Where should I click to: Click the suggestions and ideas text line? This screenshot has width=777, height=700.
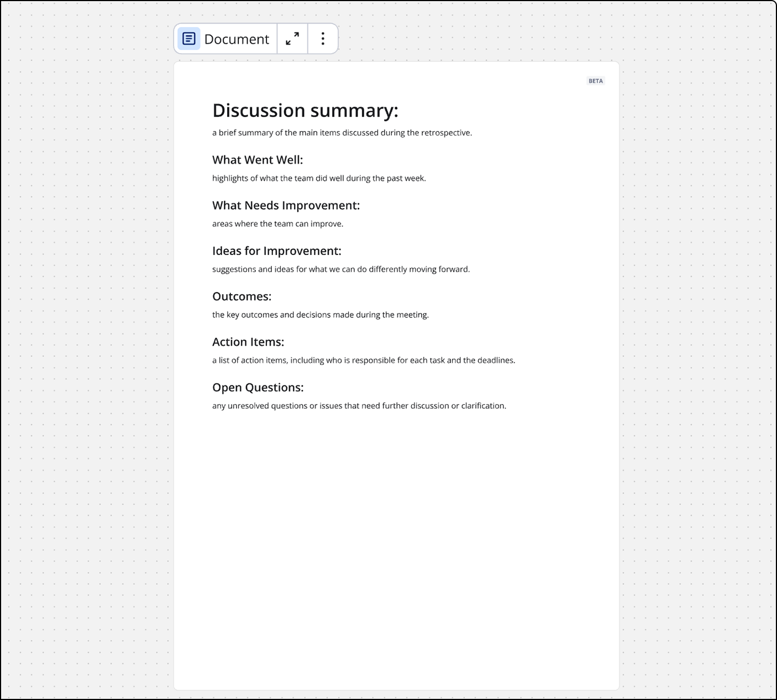tap(340, 269)
